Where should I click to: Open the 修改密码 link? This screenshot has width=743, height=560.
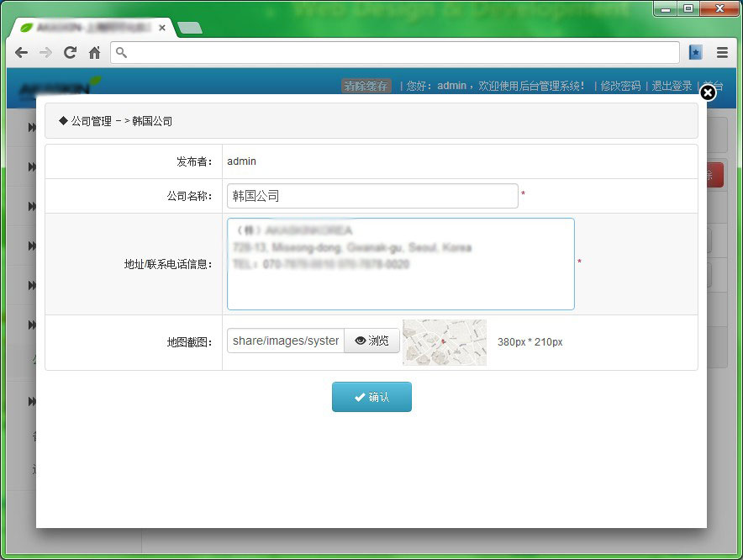point(621,86)
